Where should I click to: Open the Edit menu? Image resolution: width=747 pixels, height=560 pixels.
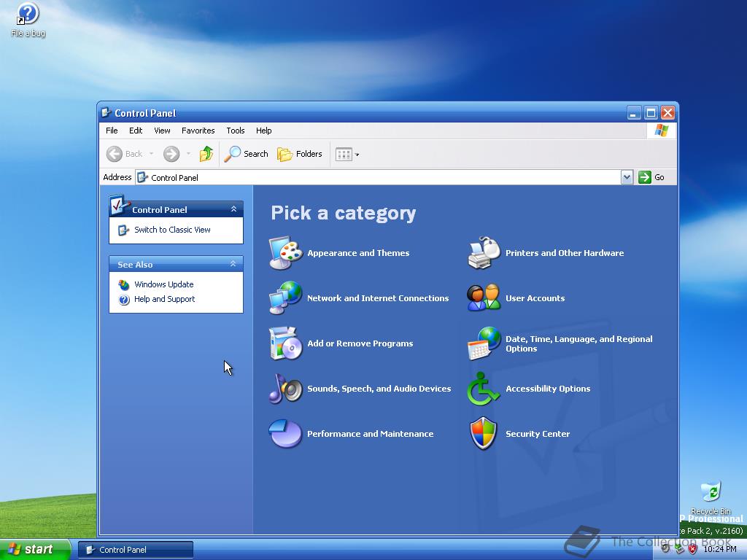(136, 131)
